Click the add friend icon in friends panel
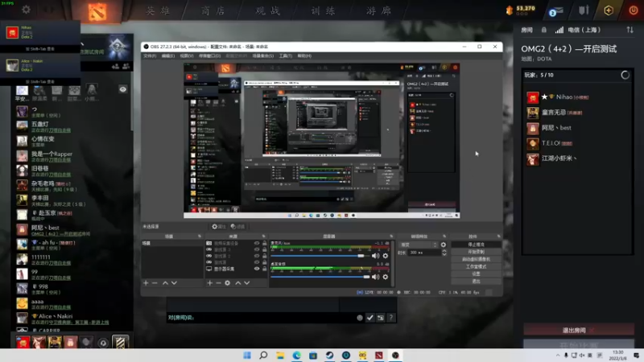The width and height of the screenshot is (644, 362). pos(115,66)
